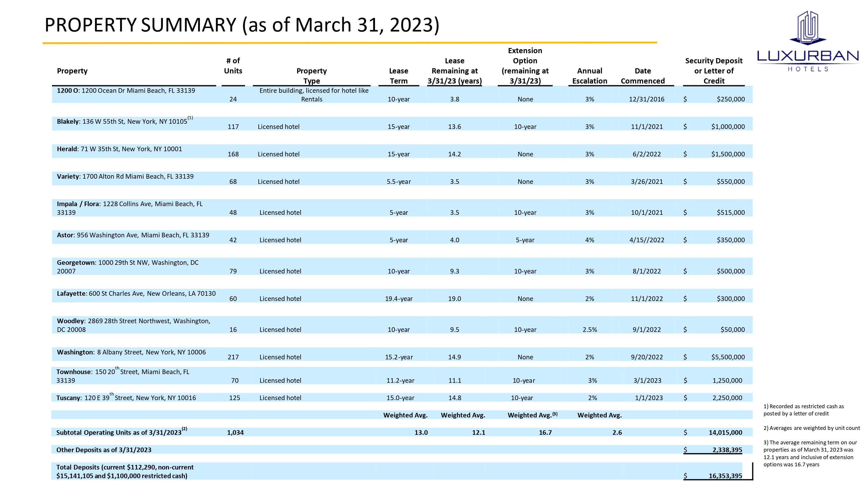
Task: Select the Property column header
Action: (x=72, y=71)
